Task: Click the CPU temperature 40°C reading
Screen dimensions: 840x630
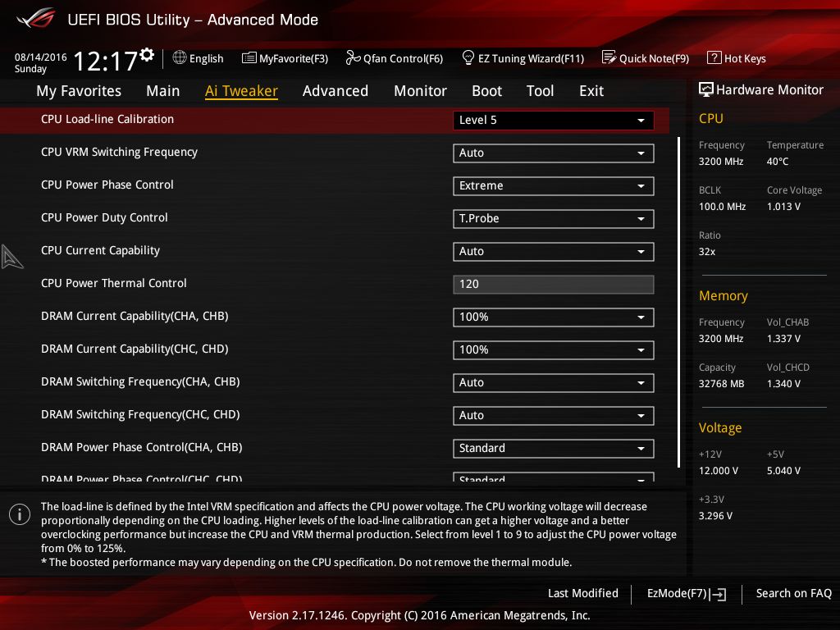Action: pos(778,162)
